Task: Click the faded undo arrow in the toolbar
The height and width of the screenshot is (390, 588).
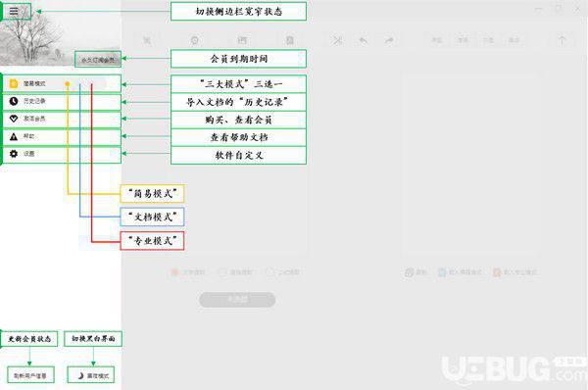Action: tap(363, 40)
